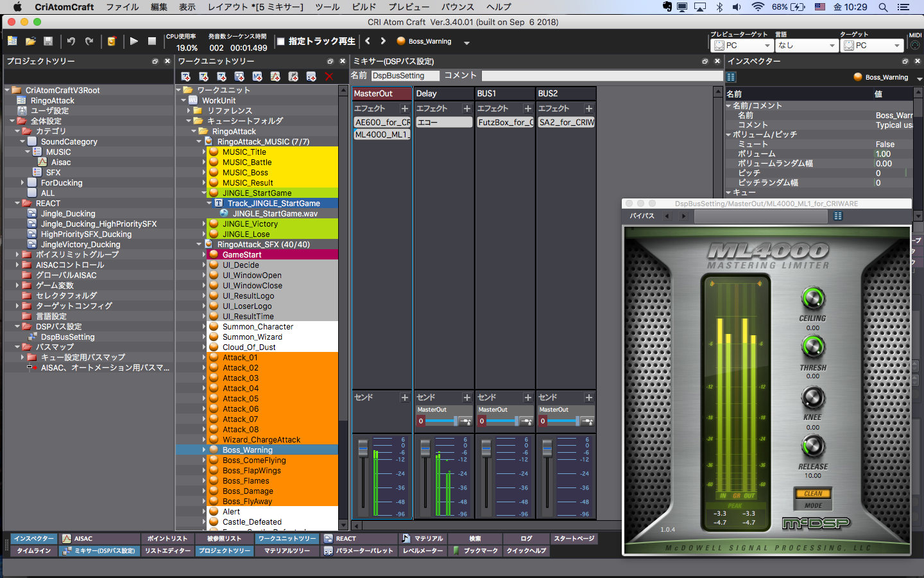The image size is (924, 578).
Task: Collapse the ボリューム/ピッチ section in Inspector
Action: coord(729,135)
